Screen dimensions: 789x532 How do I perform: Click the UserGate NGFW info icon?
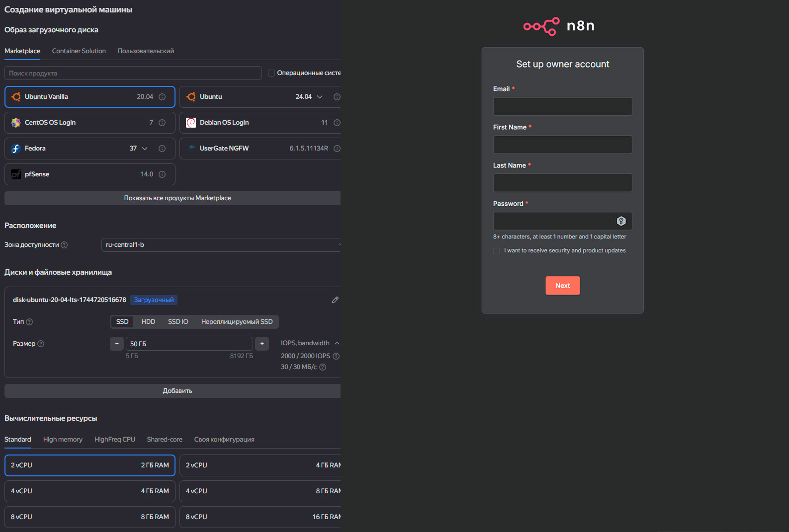337,149
